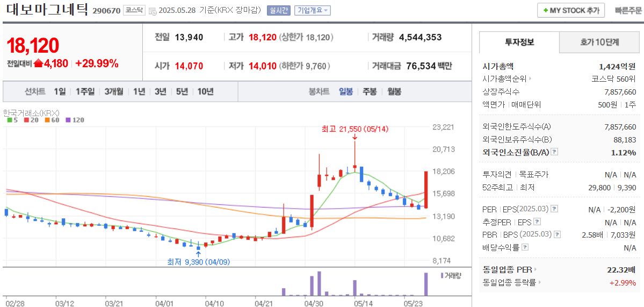Click the purple 거래량 legend marker
644x307 pixels.
click(x=443, y=275)
